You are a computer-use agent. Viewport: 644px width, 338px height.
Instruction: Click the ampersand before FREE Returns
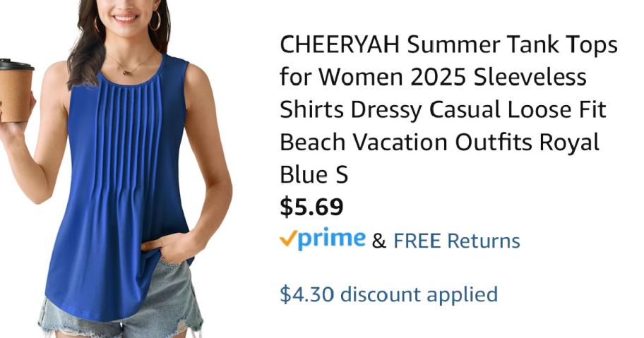click(378, 241)
